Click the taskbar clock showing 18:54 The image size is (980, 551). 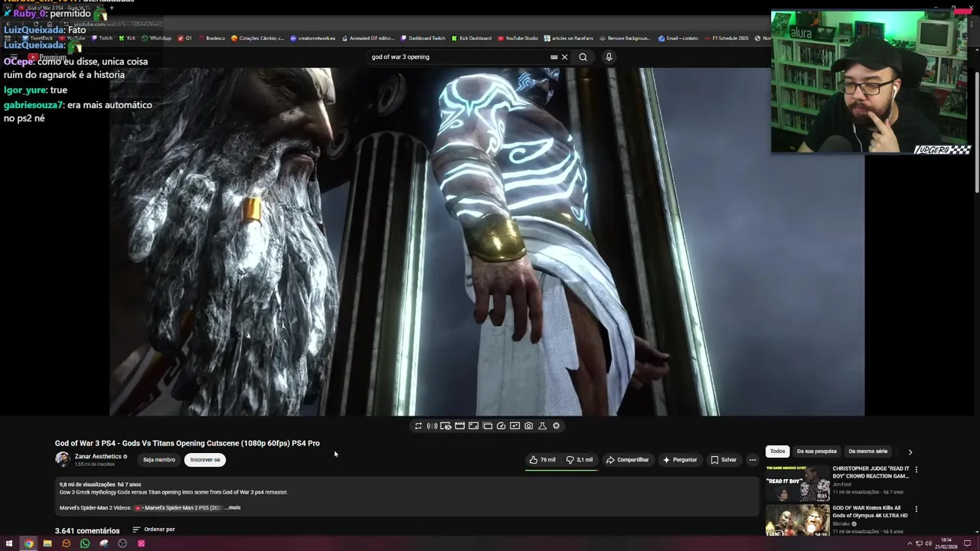tap(946, 543)
